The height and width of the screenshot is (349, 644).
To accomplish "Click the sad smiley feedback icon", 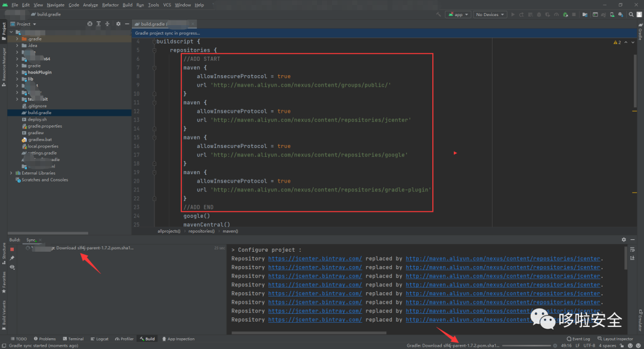I will (x=638, y=345).
